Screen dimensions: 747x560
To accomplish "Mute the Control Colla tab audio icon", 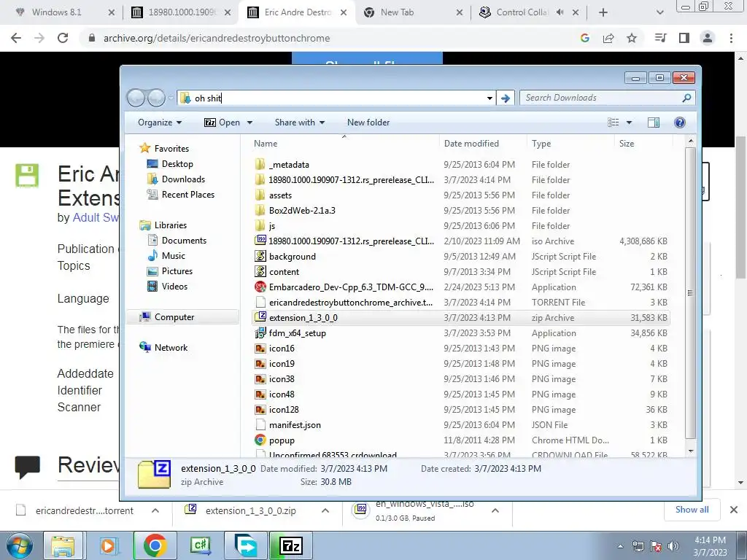I will pos(560,12).
